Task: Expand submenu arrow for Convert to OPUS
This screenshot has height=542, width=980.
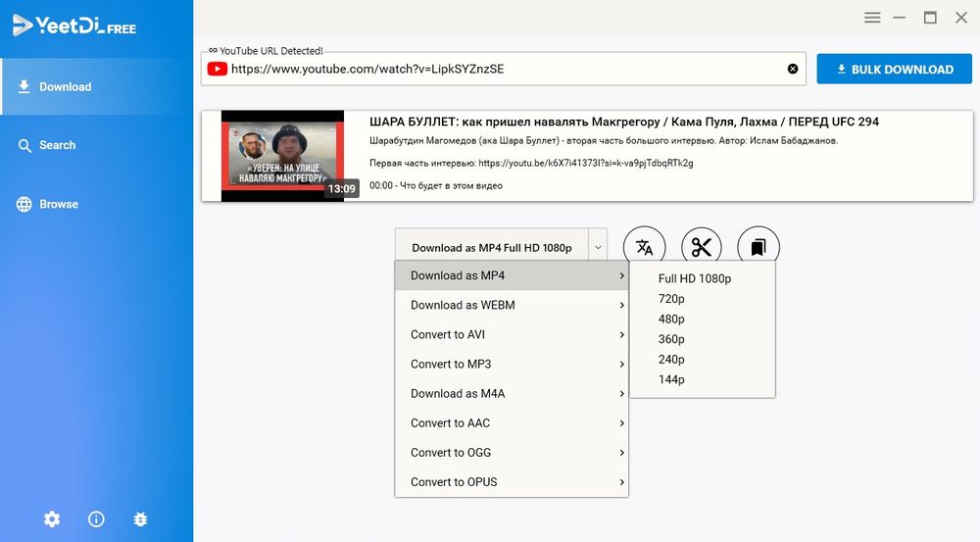Action: (621, 482)
